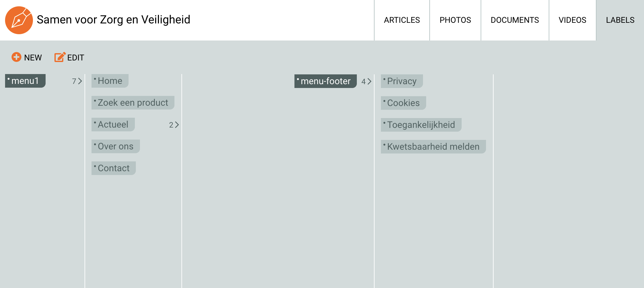Switch to the PHOTOS tab

click(455, 20)
